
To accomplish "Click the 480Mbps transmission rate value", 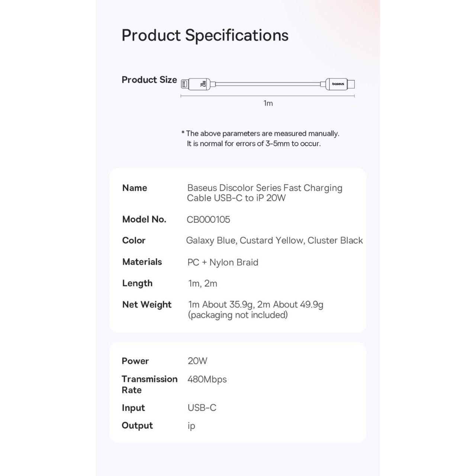I will (207, 379).
